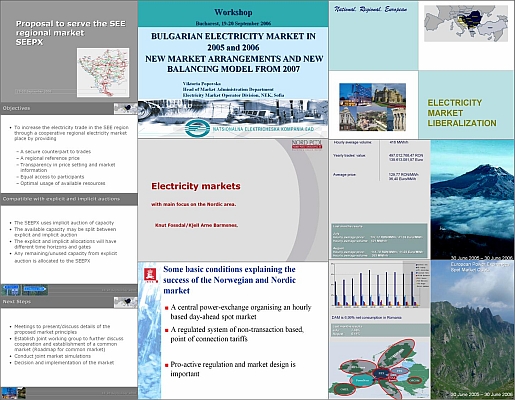Click the Nord Pool logo on grey slide
This screenshot has height=400, width=515.
307,145
